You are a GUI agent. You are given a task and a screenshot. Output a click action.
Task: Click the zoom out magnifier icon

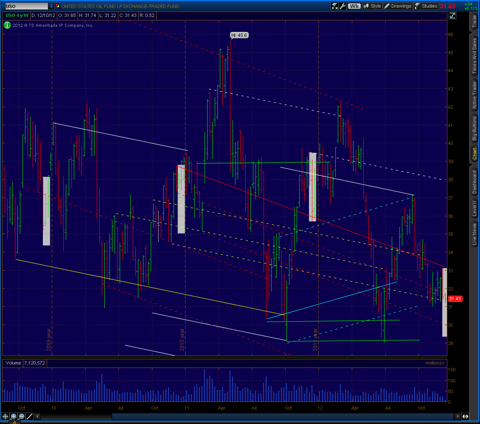(x=21, y=416)
